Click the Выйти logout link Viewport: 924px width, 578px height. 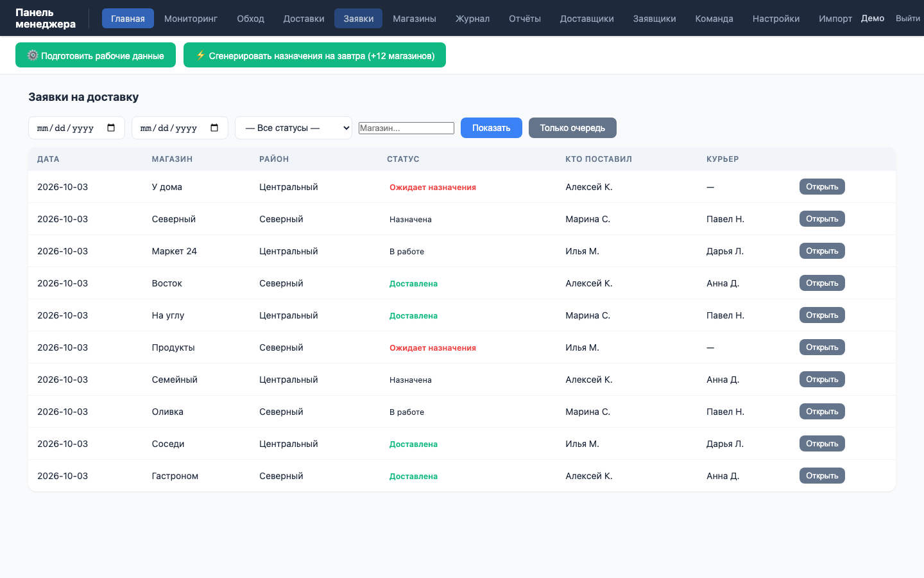(907, 18)
